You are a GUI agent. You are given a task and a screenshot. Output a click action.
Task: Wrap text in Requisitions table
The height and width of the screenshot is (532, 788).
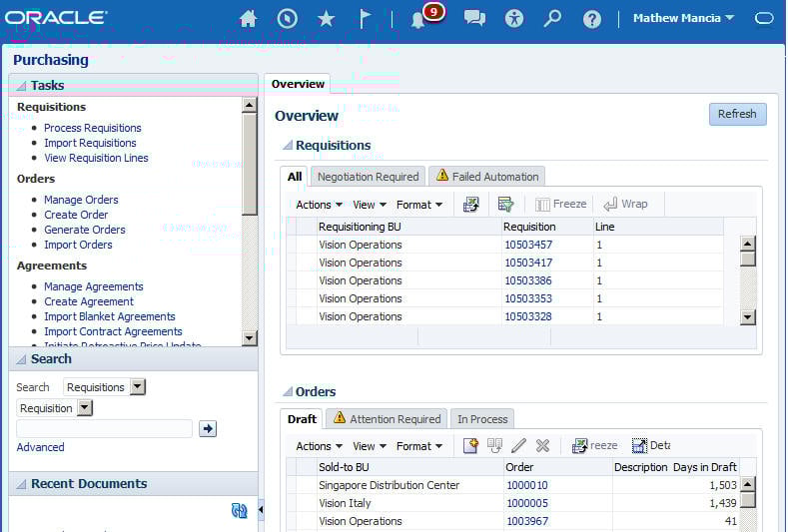click(625, 204)
